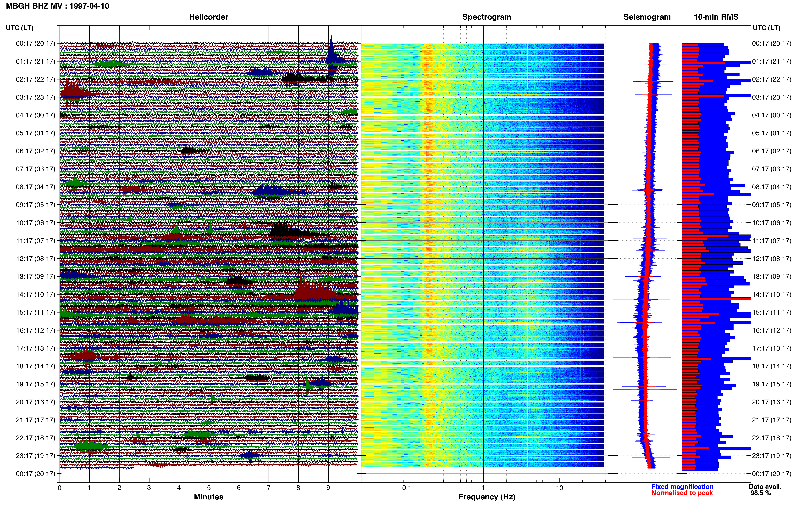Click the left time label '18:17 (14:17)'
Viewport: 812px width, 508px height.
click(x=36, y=366)
